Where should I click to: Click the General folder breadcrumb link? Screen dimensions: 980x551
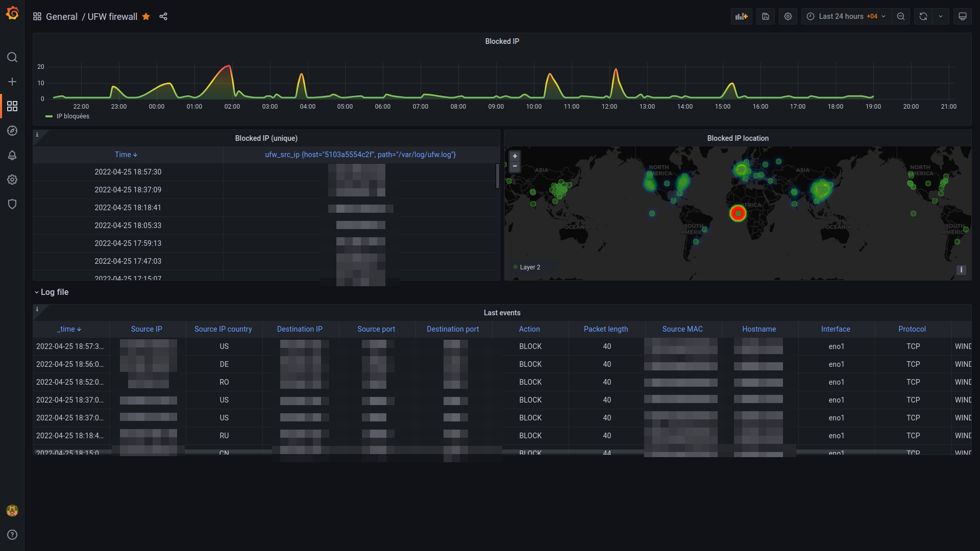61,16
